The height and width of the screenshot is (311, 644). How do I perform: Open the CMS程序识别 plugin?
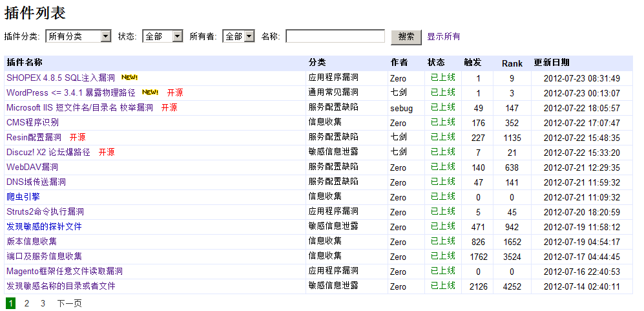[x=32, y=123]
